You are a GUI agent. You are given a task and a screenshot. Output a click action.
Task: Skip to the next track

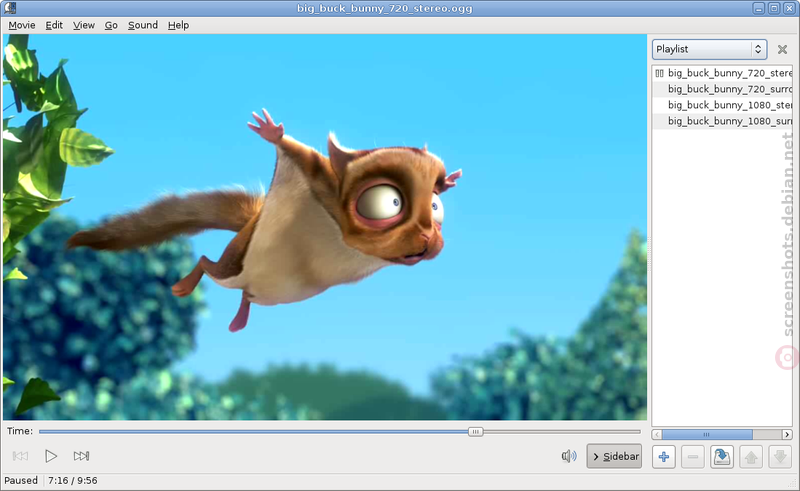point(81,456)
